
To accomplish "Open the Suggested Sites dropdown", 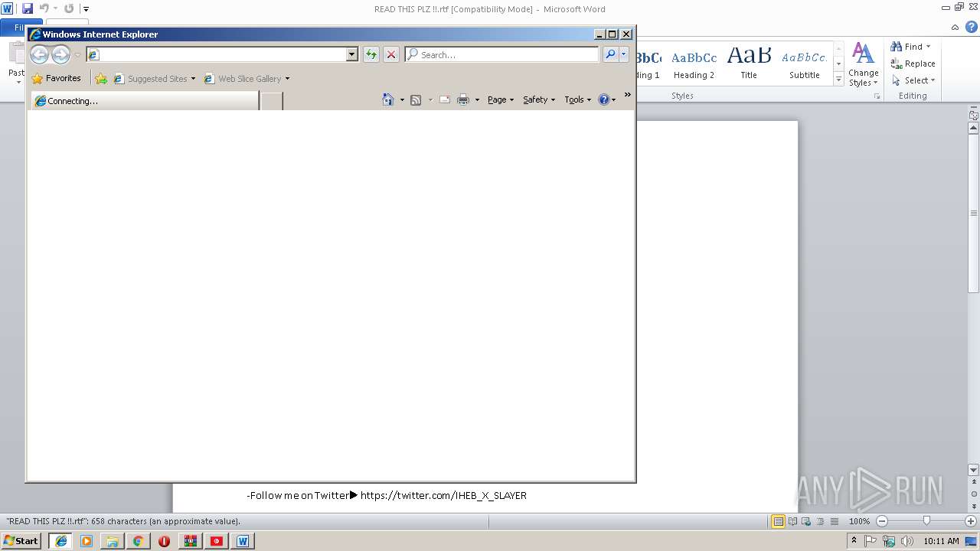I will click(x=155, y=78).
